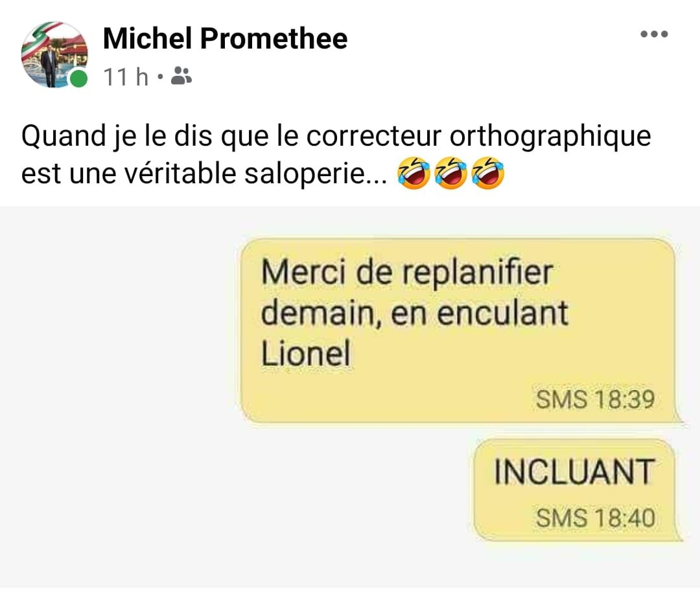This screenshot has height=590, width=700.
Task: Click the word "enculant" in the message
Action: click(502, 313)
